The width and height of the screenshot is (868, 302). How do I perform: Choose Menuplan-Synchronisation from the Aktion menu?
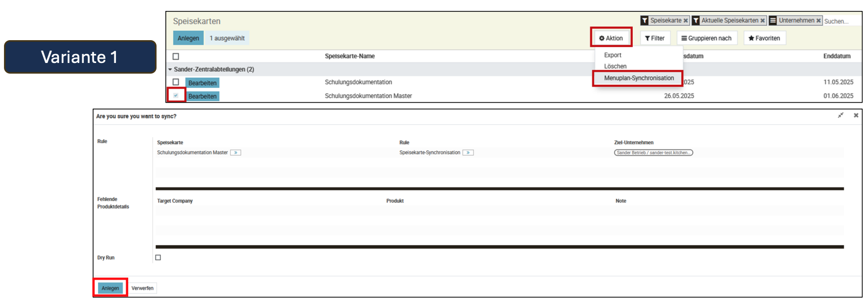coord(639,78)
